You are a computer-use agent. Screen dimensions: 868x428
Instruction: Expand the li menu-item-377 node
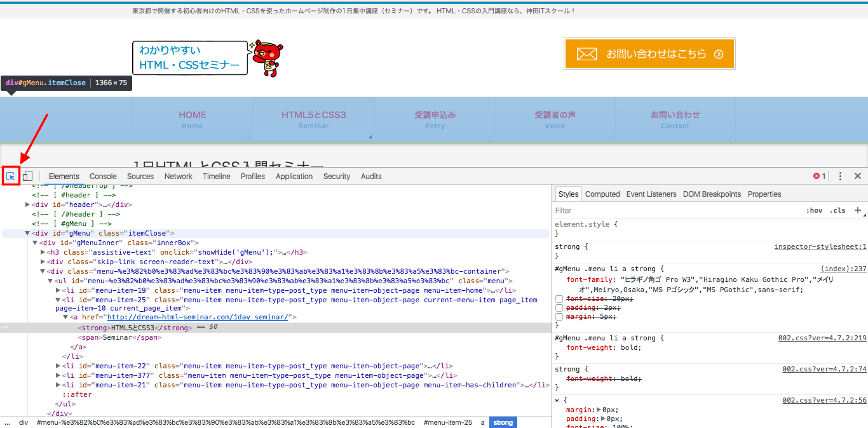(x=58, y=375)
